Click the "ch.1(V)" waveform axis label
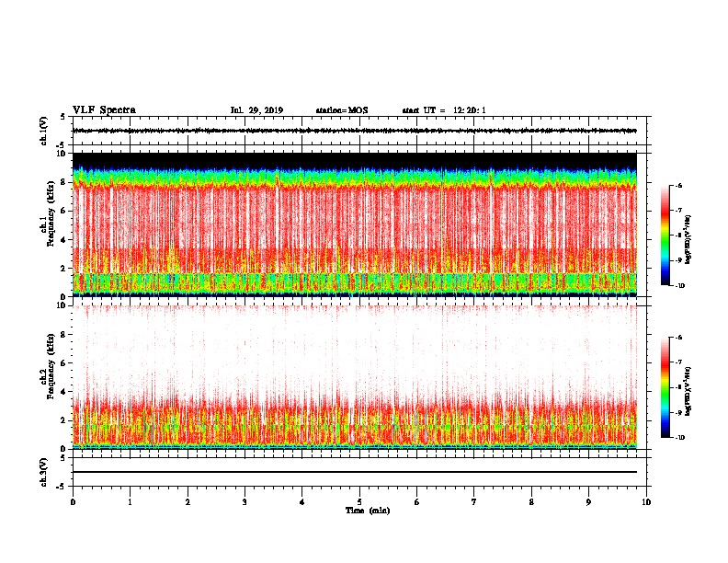Image resolution: width=728 pixels, height=563 pixels. pos(43,131)
